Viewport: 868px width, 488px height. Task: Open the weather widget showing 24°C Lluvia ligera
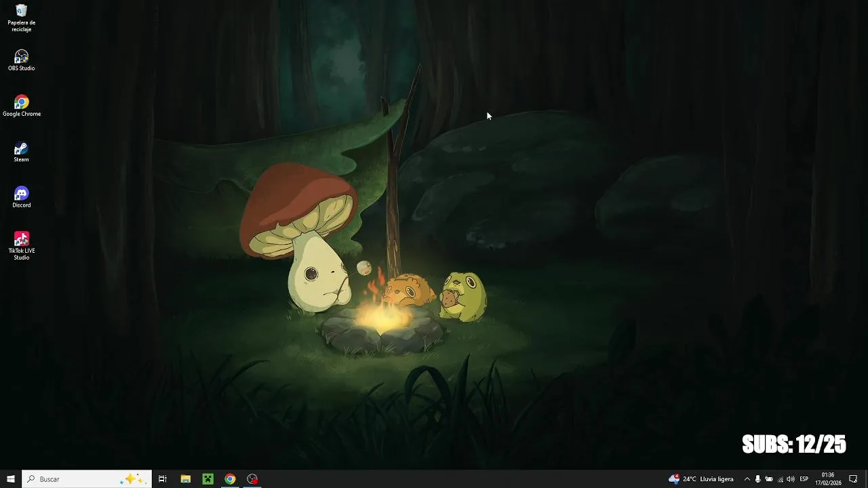tap(701, 479)
